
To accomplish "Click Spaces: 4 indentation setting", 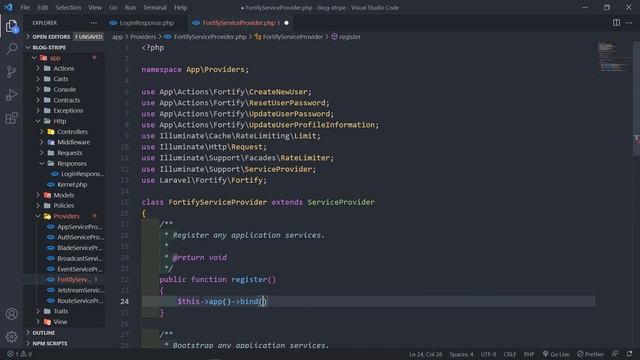I will [461, 354].
